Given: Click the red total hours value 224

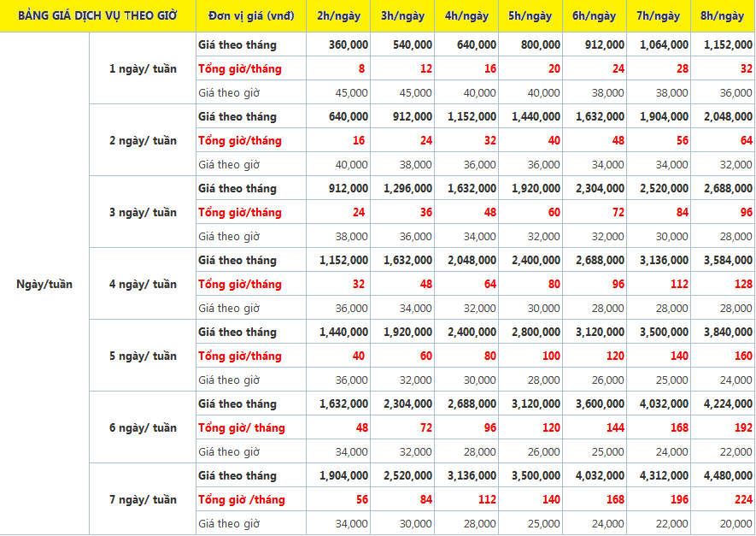Looking at the screenshot, I should click(x=742, y=499).
